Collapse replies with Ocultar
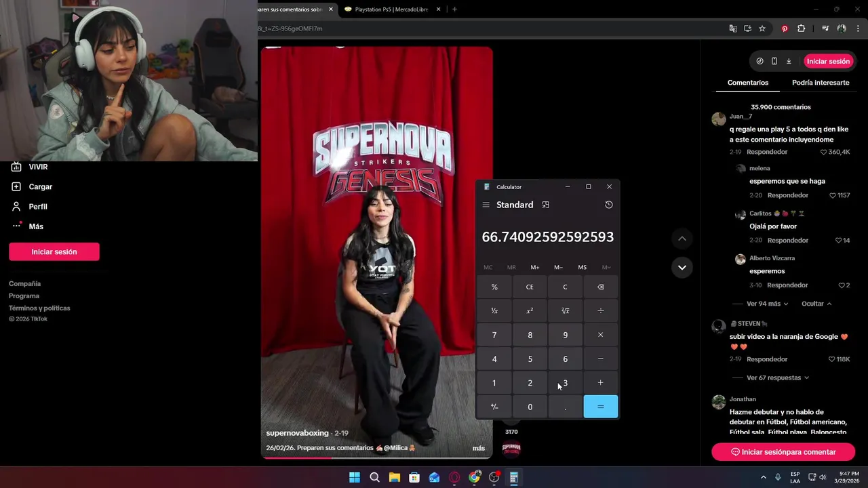Screen dimensions: 868x488 [x=816, y=304]
